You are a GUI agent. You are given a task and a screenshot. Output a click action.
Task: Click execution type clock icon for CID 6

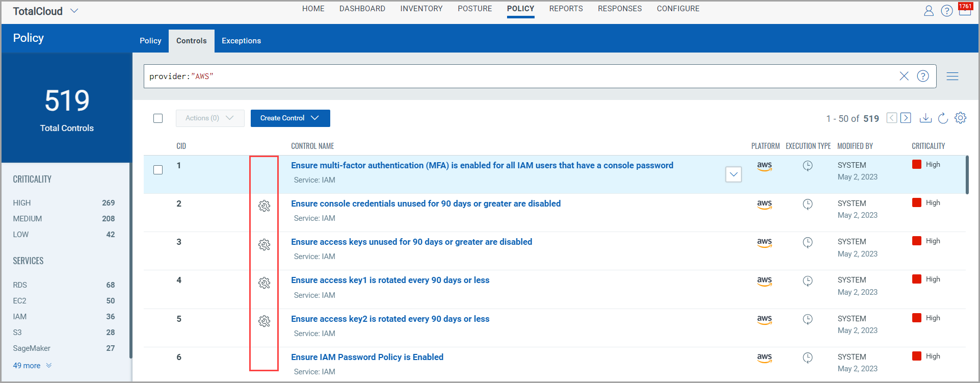(808, 358)
